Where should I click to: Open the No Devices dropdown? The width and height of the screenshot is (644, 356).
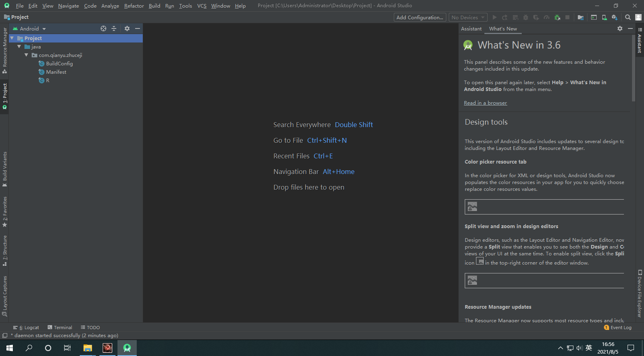(468, 17)
